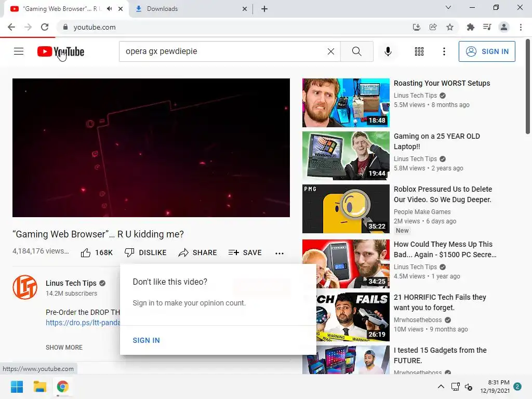Open the notification count badge
Image resolution: width=532 pixels, height=399 pixels.
tap(517, 387)
